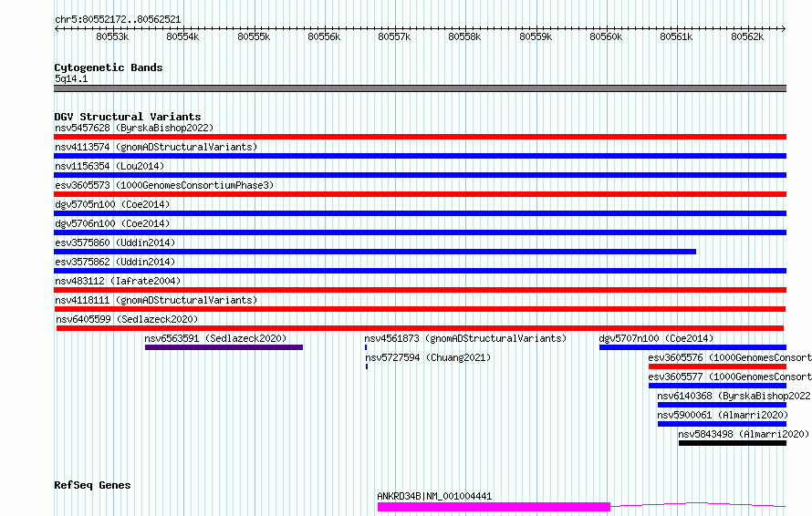Open the ANKRD34B|NM_001004441 gene label
This screenshot has height=516, width=812.
pos(434,496)
